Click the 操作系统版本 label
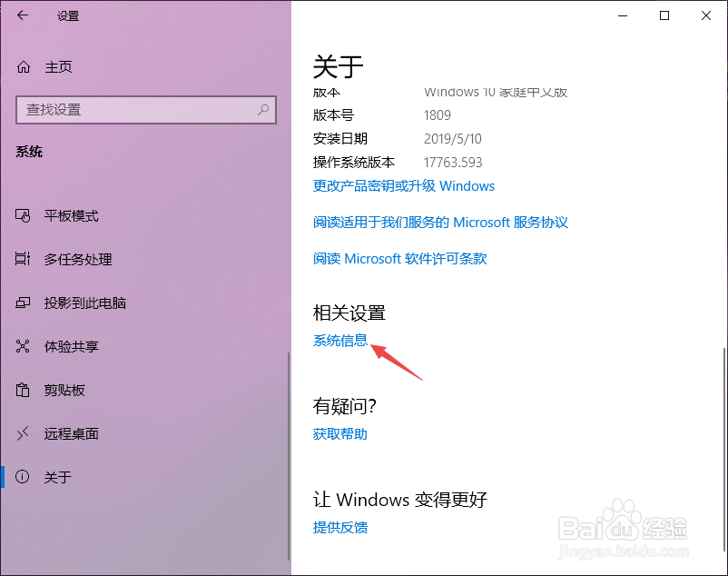728x576 pixels. (x=354, y=162)
